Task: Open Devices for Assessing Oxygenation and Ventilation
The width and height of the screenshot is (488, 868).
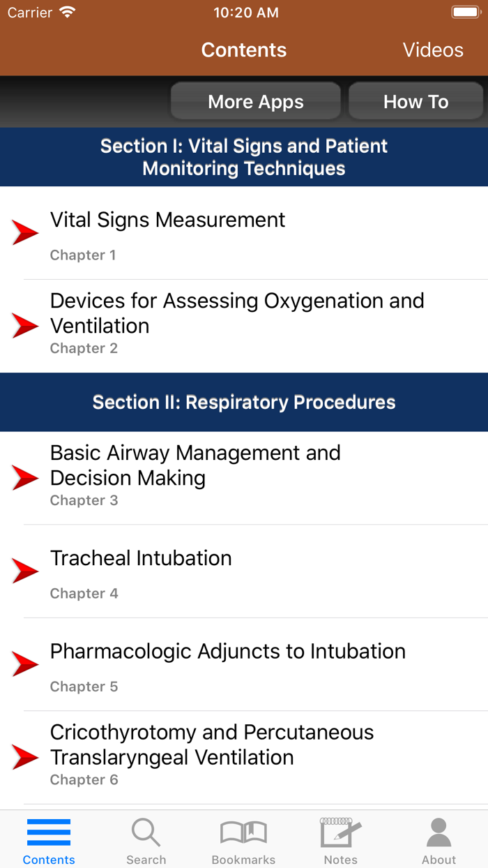Action: pyautogui.click(x=237, y=313)
